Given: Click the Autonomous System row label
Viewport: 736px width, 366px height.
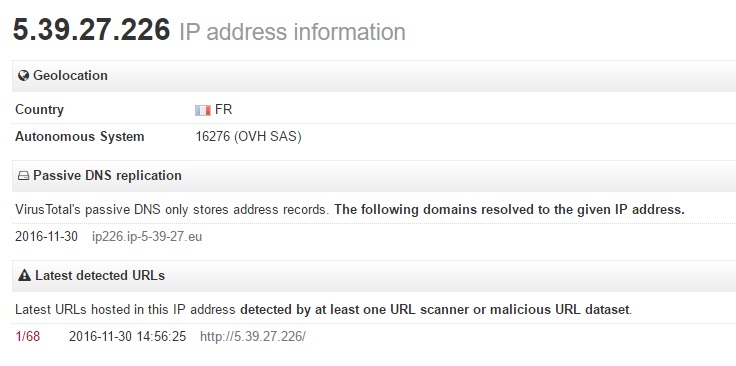Looking at the screenshot, I should click(80, 137).
